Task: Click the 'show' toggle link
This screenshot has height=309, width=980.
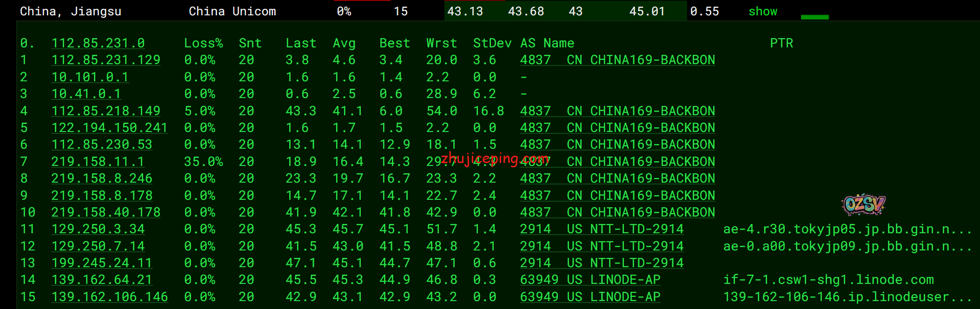Action: pos(762,12)
